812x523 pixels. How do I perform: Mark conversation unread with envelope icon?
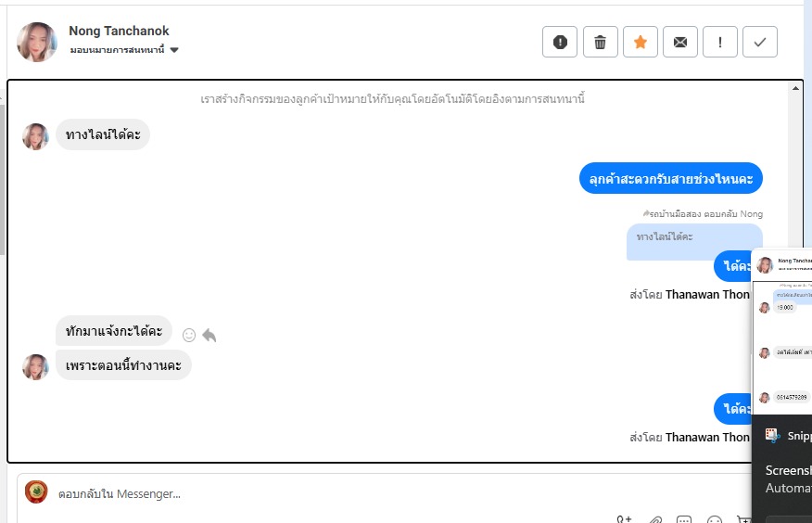(x=680, y=42)
